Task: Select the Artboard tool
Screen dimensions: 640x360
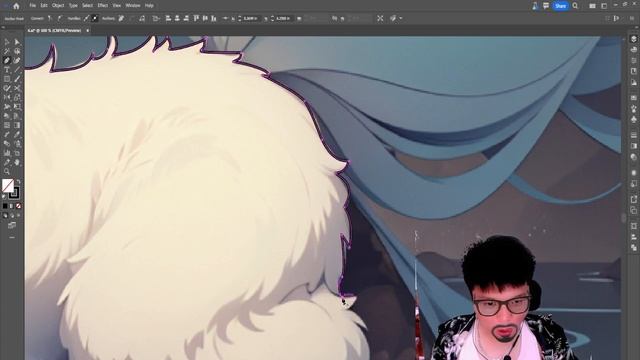Action: (x=17, y=153)
